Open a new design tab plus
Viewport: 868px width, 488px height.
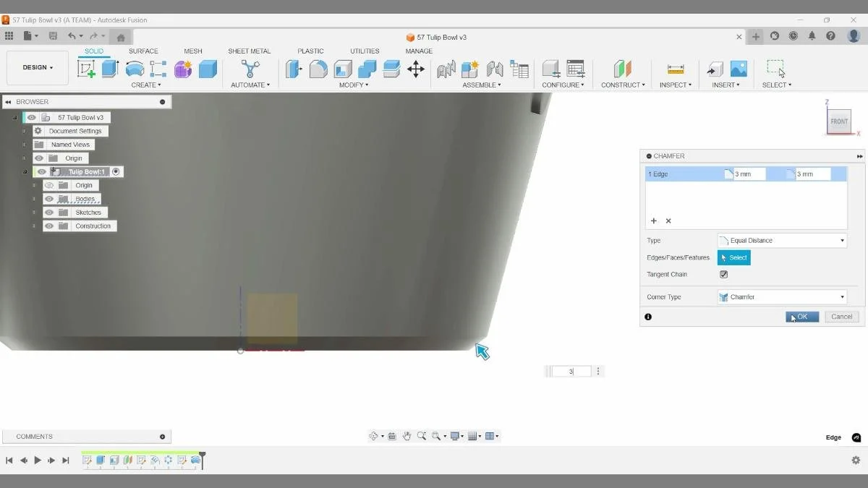[756, 36]
